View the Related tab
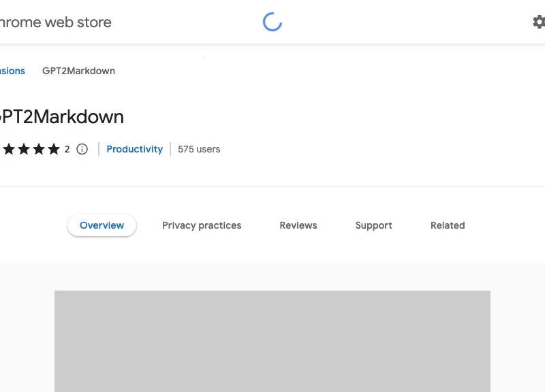The image size is (545, 392). (x=448, y=225)
